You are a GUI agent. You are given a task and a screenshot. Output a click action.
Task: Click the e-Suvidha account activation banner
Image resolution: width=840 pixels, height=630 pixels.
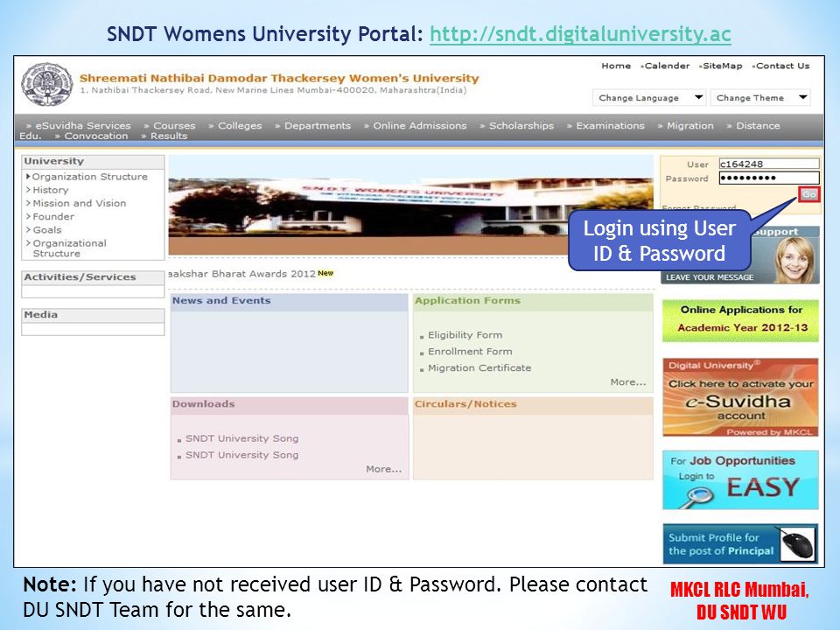[x=740, y=397]
